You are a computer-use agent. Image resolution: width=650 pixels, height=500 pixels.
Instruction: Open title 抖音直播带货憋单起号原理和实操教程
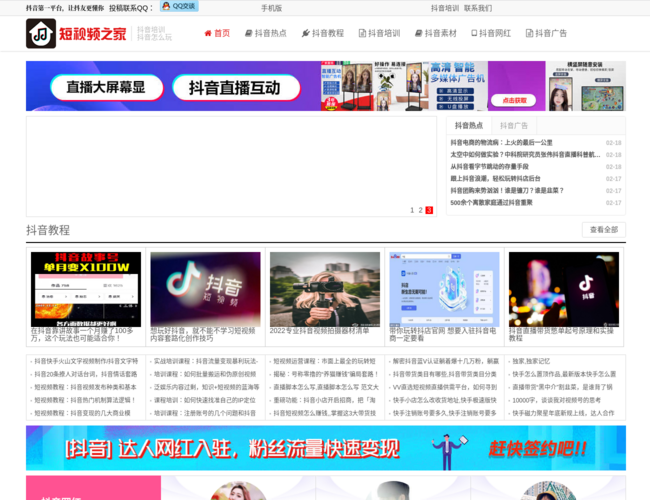tap(561, 335)
